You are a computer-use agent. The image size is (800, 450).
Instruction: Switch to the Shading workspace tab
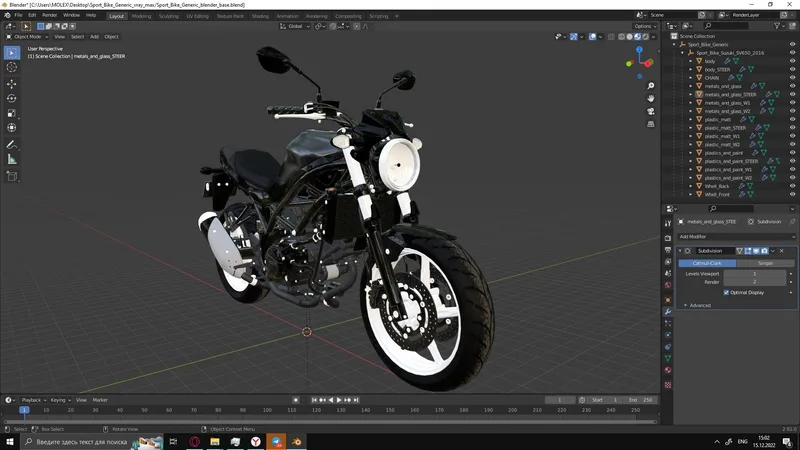pos(260,16)
